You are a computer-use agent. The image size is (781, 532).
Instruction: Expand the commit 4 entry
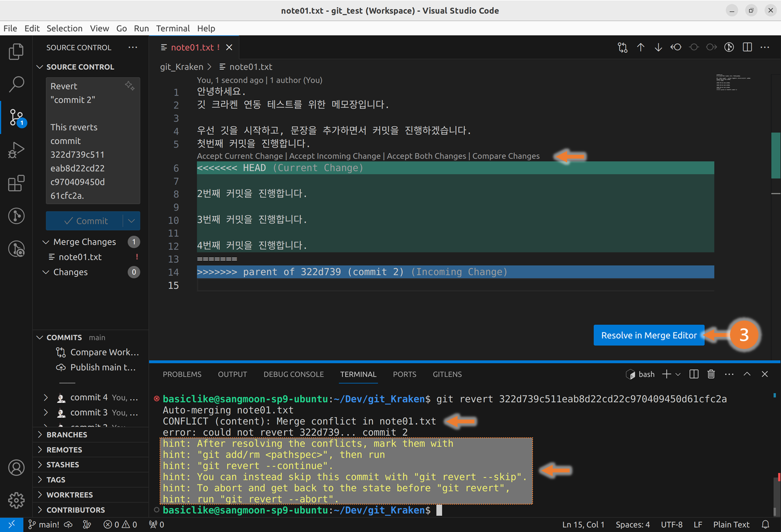point(46,397)
